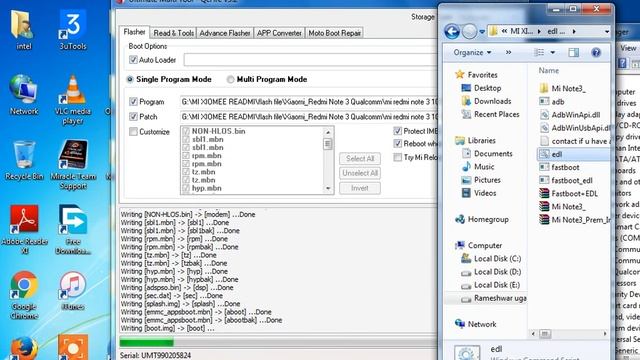This screenshot has width=640, height=360.
Task: Click the Back arrow in Explorer window
Action: (x=452, y=31)
